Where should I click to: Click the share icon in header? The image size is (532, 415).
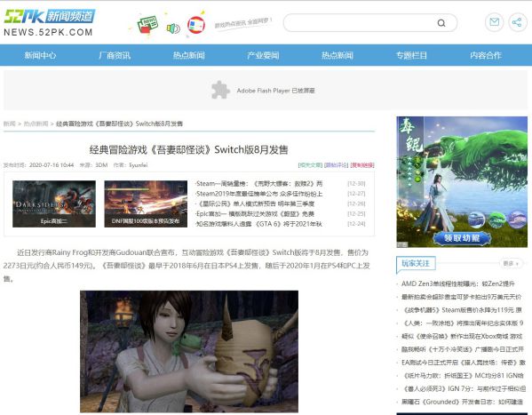[517, 22]
